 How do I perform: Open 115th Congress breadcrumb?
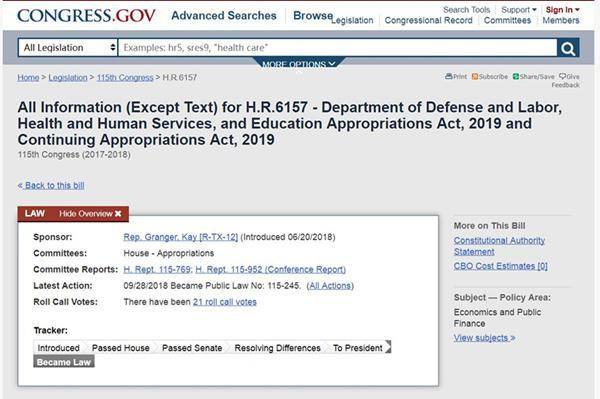(125, 78)
